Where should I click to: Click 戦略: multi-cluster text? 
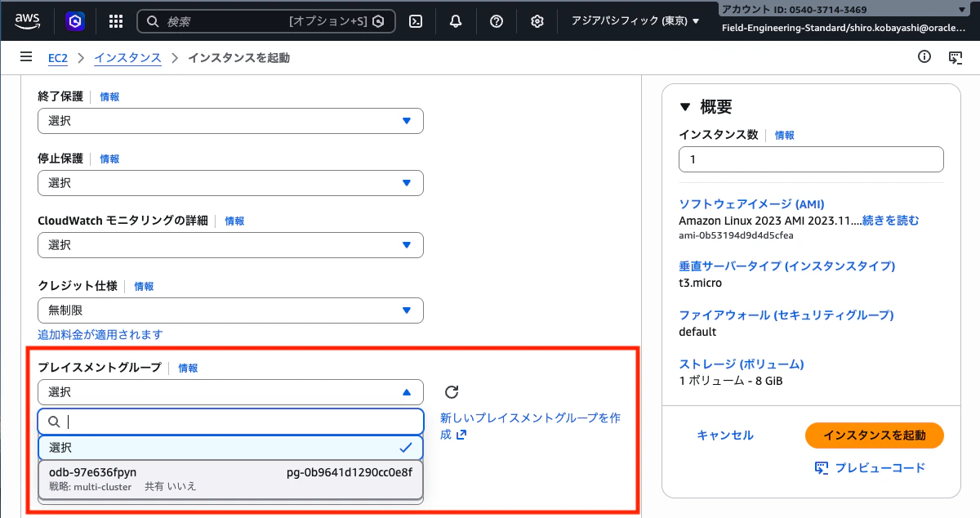pos(90,486)
